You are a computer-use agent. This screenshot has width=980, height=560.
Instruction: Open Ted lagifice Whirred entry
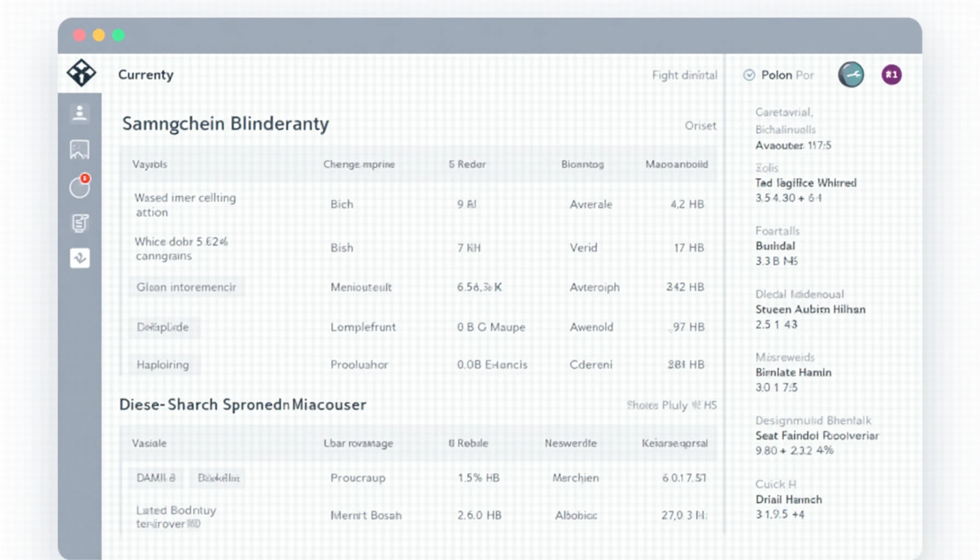[806, 183]
